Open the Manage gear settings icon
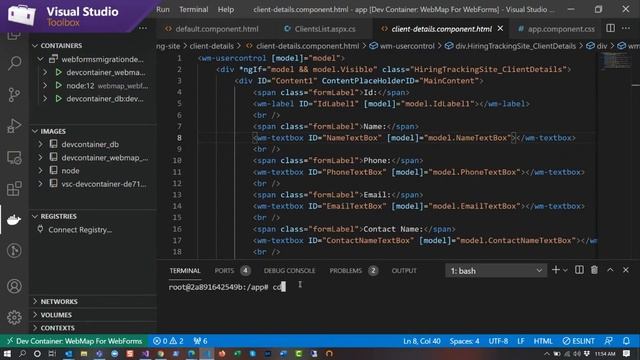The image size is (640, 360). tap(15, 317)
